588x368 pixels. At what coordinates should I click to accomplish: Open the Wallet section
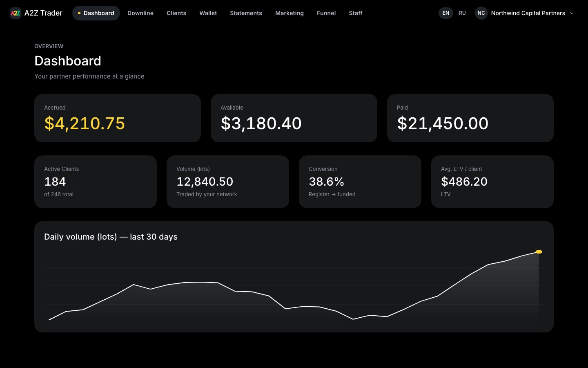click(x=208, y=13)
